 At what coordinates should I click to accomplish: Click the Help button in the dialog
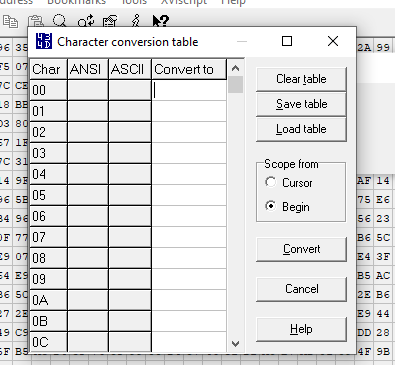[301, 329]
